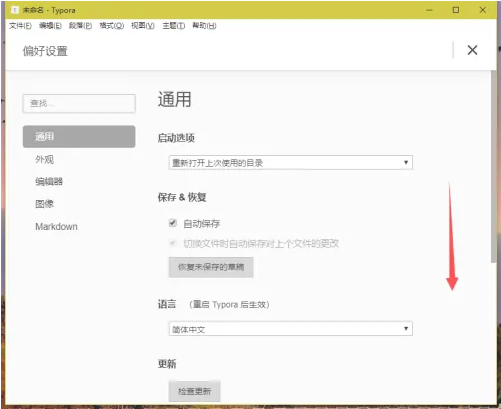The height and width of the screenshot is (409, 501).
Task: Expand the 启动选项 dropdown
Action: (x=291, y=163)
